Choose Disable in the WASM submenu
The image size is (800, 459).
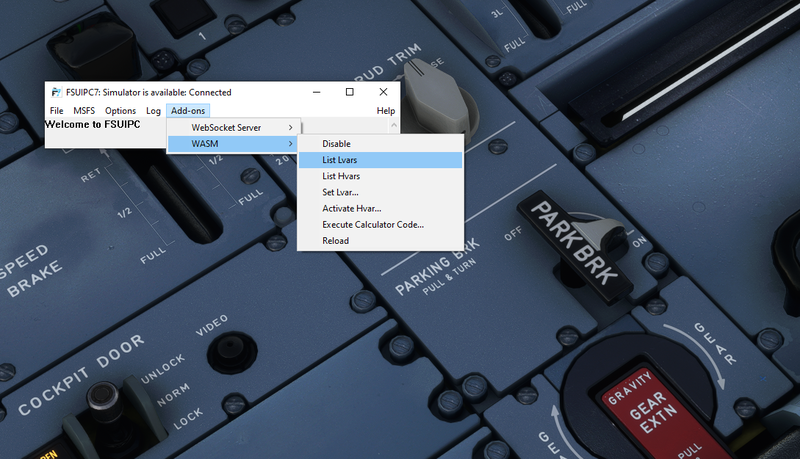coord(381,144)
